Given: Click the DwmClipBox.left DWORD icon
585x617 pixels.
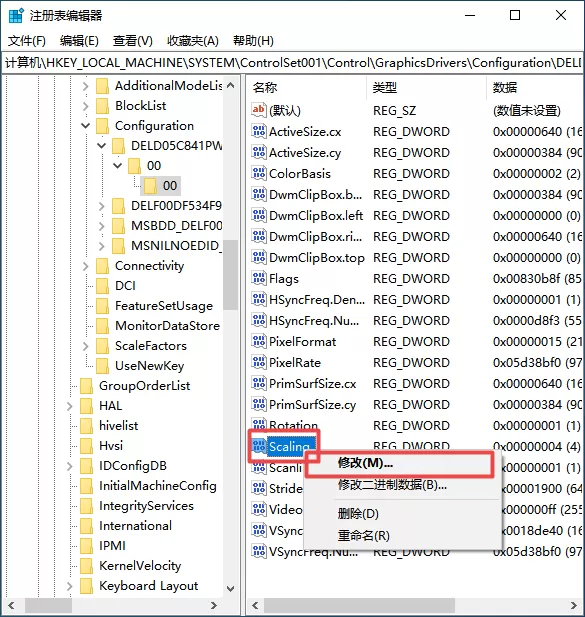Looking at the screenshot, I should (x=258, y=215).
